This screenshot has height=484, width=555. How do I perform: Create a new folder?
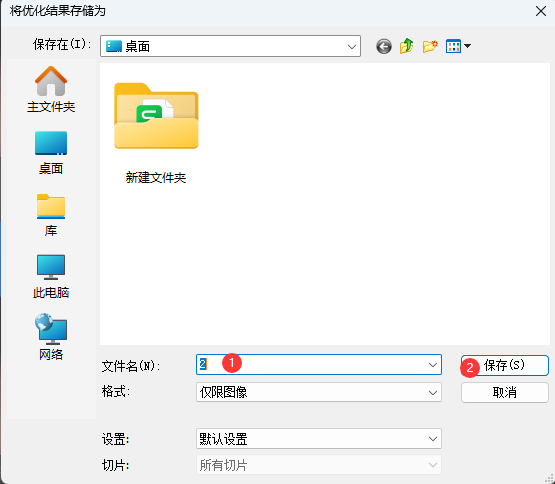[430, 46]
